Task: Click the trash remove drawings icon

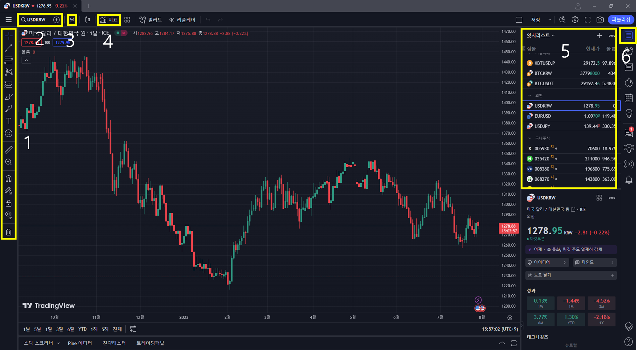Action: 9,232
